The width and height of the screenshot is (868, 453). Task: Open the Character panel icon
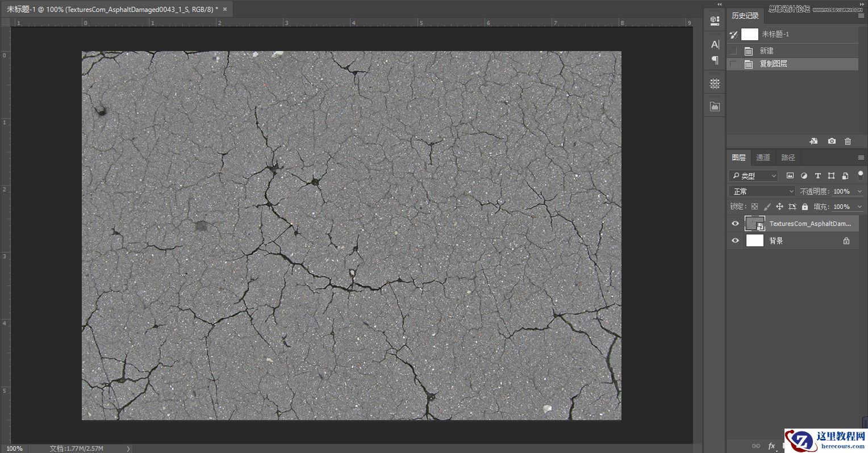[714, 44]
